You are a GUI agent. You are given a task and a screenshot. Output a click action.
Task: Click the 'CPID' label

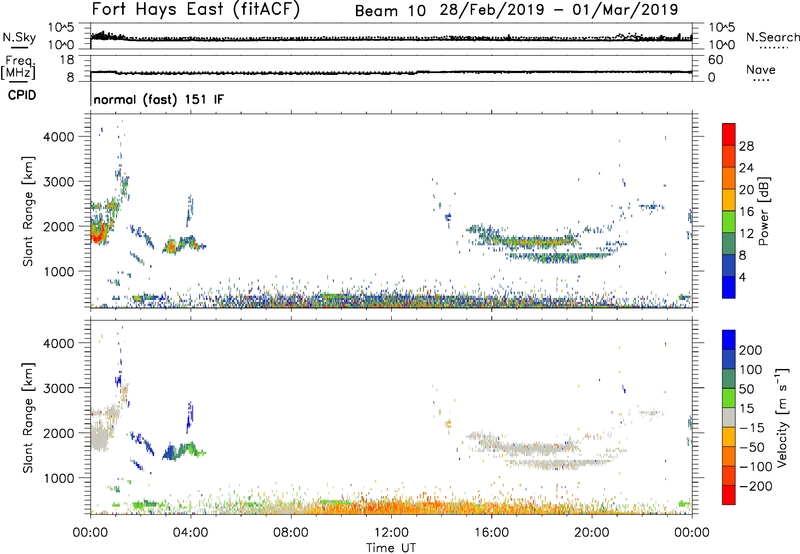coord(22,95)
